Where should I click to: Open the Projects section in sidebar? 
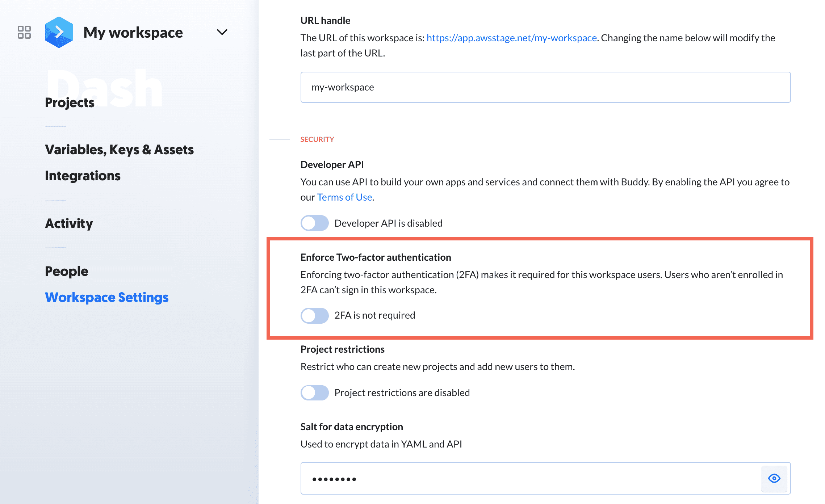tap(70, 101)
